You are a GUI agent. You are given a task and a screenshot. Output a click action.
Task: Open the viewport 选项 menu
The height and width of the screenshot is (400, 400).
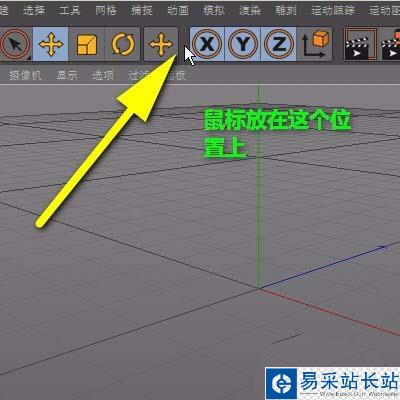tap(103, 75)
